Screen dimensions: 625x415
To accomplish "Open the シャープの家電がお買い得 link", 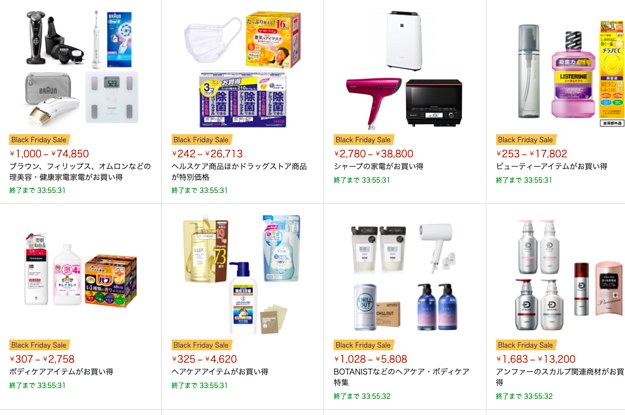I will click(378, 166).
